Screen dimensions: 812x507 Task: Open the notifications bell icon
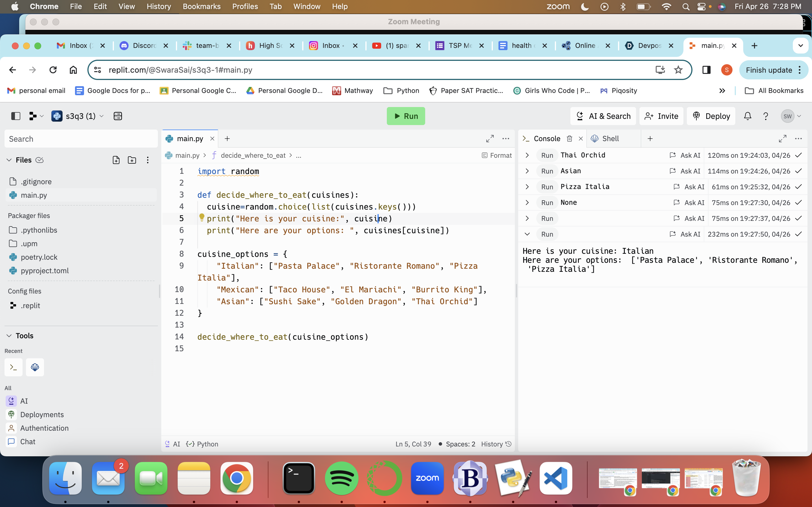[x=747, y=116]
